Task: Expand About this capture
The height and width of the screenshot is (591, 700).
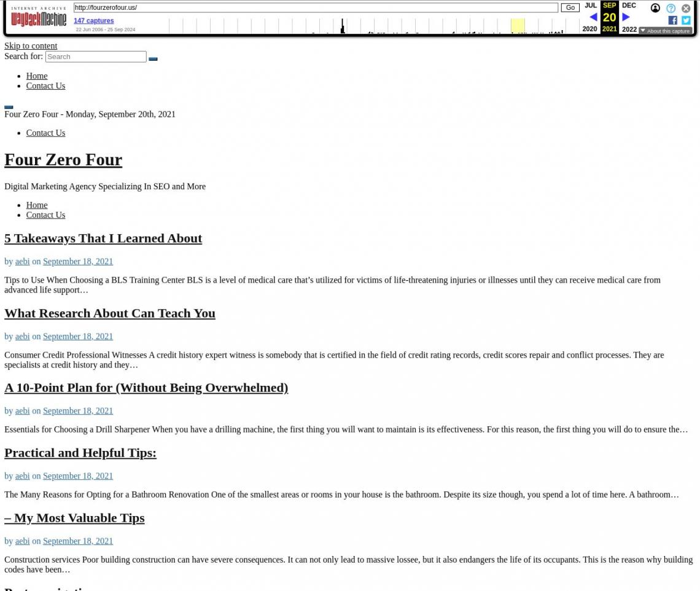Action: [665, 31]
